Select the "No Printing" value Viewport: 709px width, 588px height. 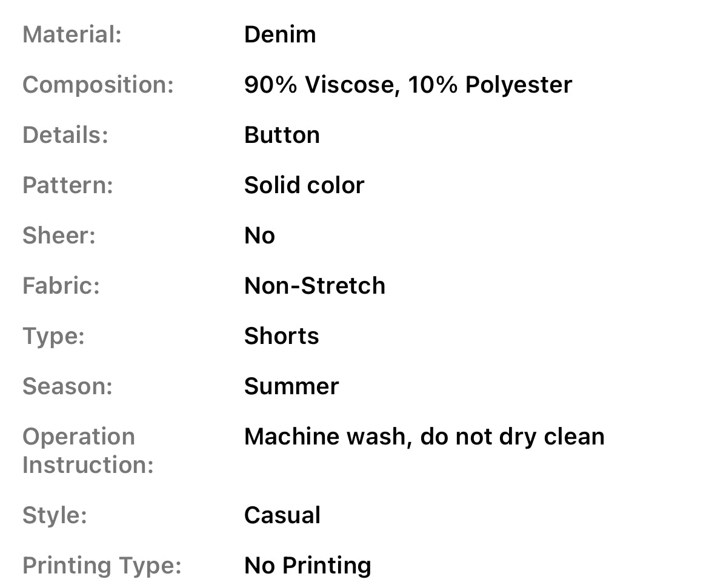(308, 566)
